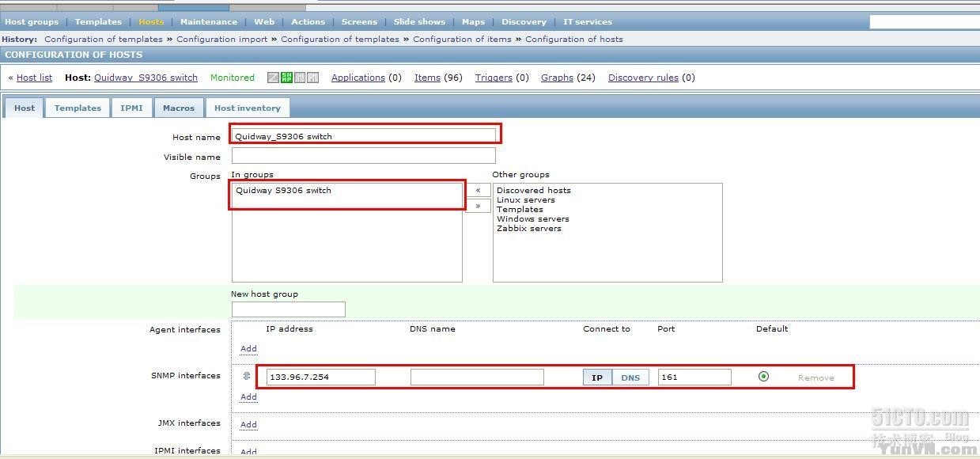
Task: Select Windows servers in Other groups
Action: coord(533,218)
